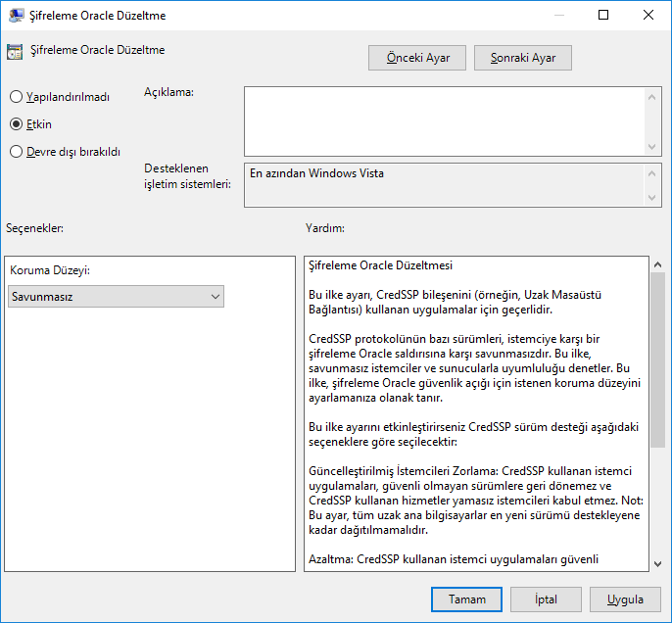The width and height of the screenshot is (672, 623).
Task: Click help panel scrollbar down arrow
Action: point(658,564)
